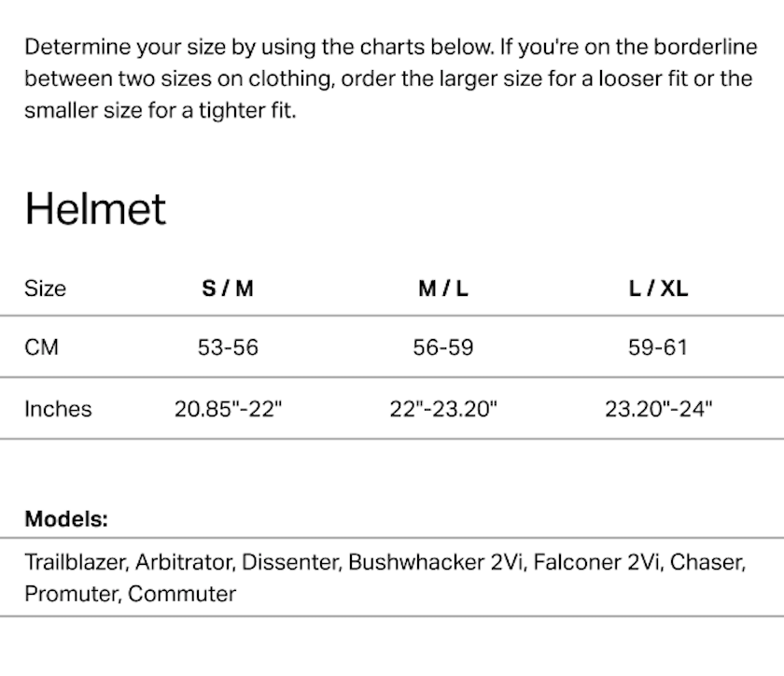Viewport: 784px width, 676px height.
Task: Click the 20.85"-22" inches cell
Action: click(x=228, y=408)
